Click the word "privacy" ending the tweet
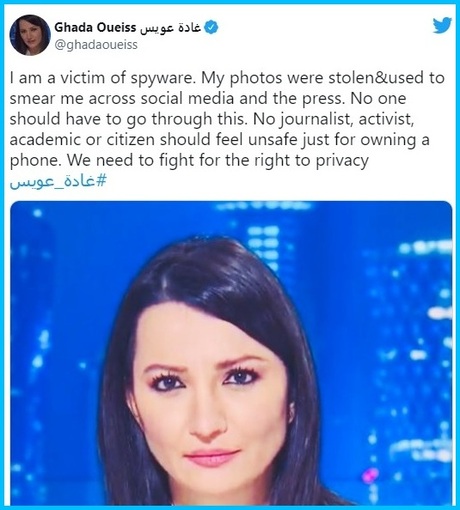This screenshot has width=460, height=510. point(342,161)
